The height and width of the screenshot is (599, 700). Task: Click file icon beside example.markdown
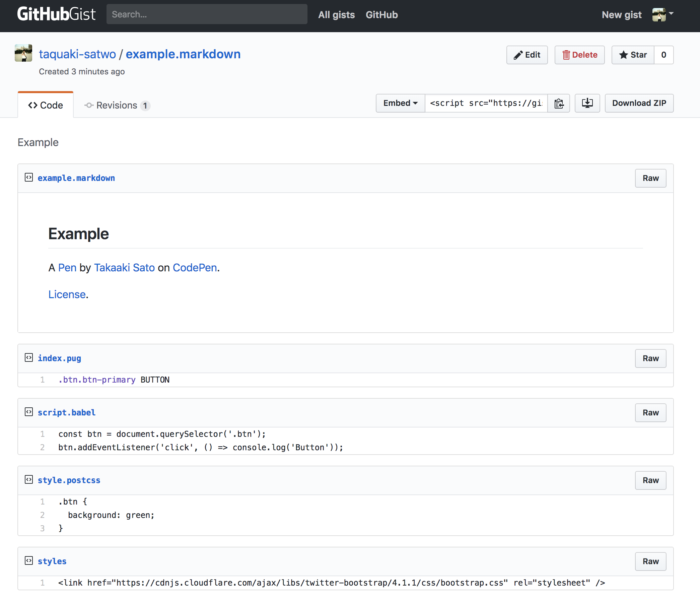[x=29, y=177]
